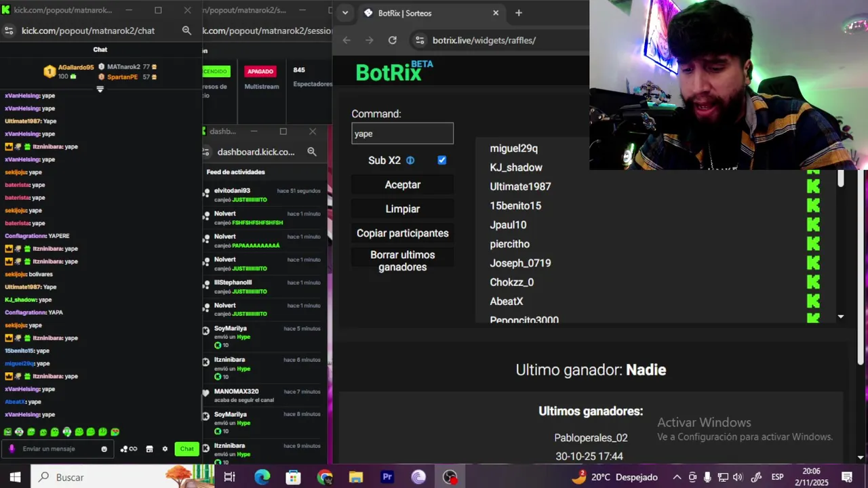868x488 pixels.
Task: Click the ESP language indicator in taskbar
Action: point(778,477)
